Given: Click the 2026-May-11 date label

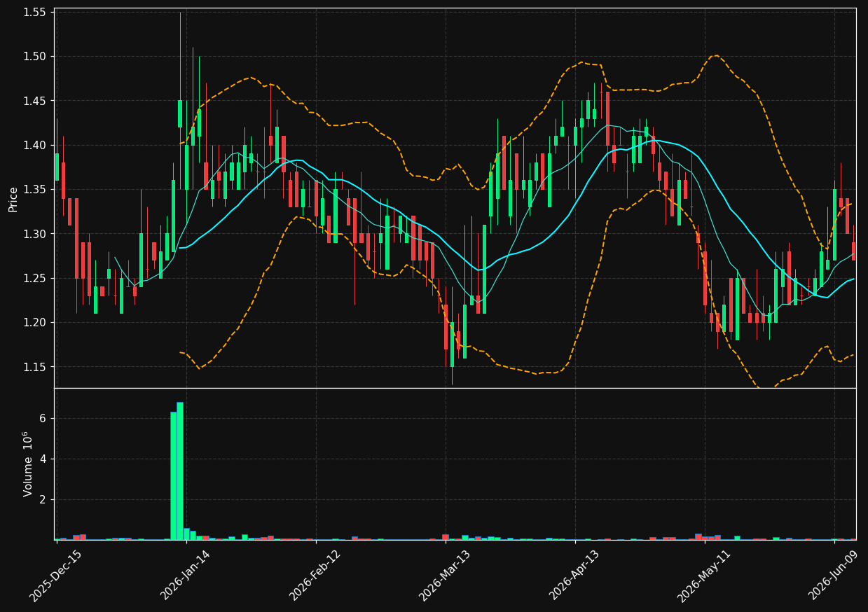Looking at the screenshot, I should (703, 576).
